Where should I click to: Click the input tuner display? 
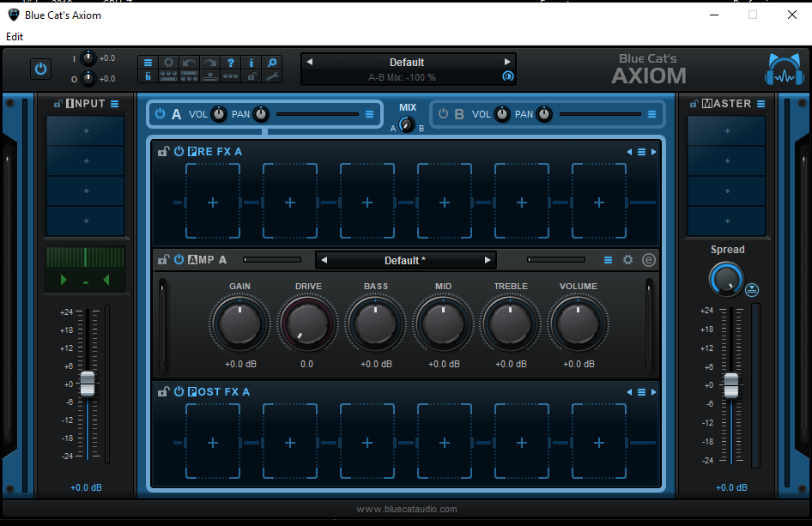[86, 269]
